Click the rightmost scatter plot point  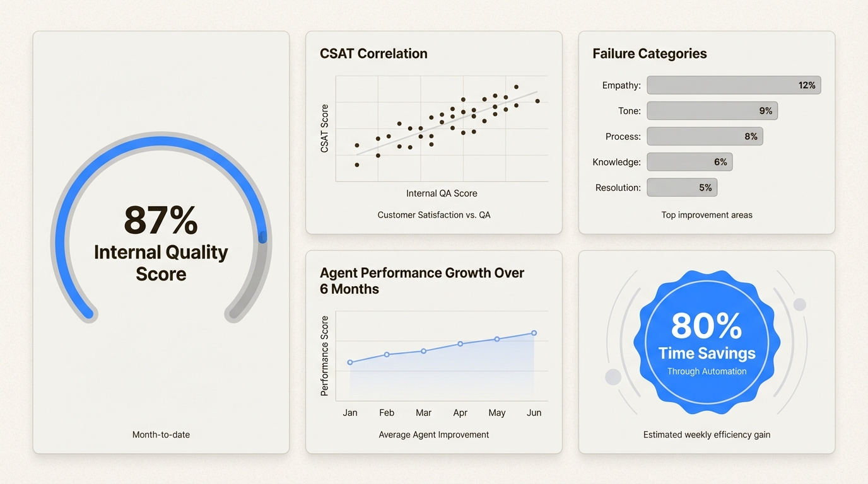(537, 101)
